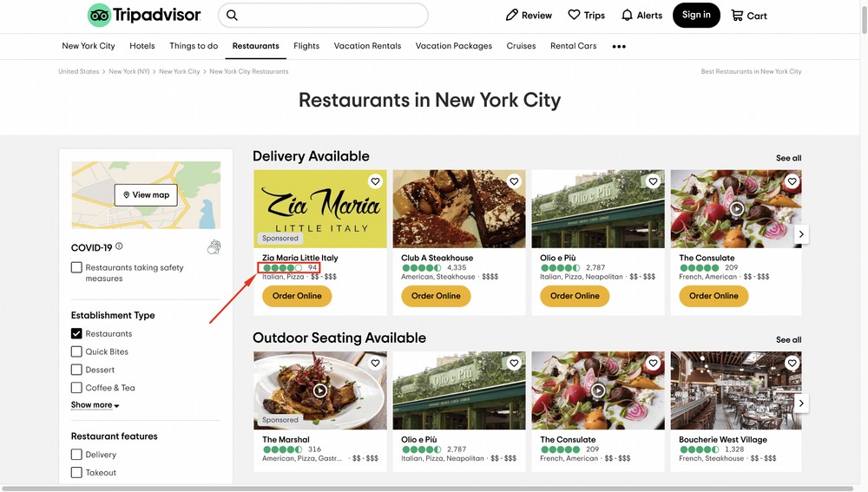Enable the Takeout feature checkbox

click(x=76, y=473)
